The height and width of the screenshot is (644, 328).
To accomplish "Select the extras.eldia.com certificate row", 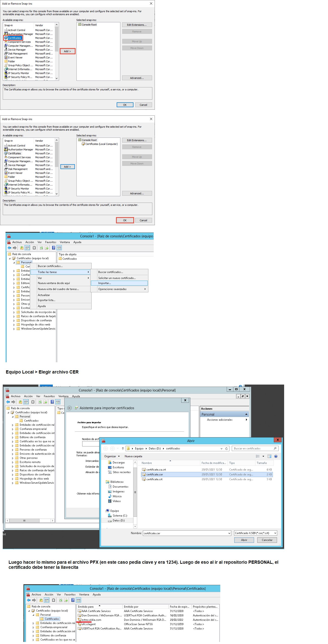I will [x=91, y=620].
